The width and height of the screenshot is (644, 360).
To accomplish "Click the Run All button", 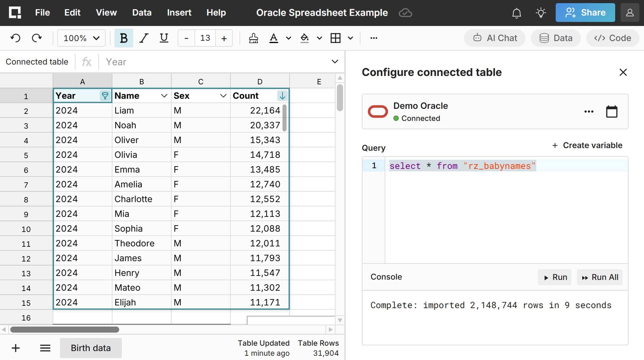I will coord(600,277).
